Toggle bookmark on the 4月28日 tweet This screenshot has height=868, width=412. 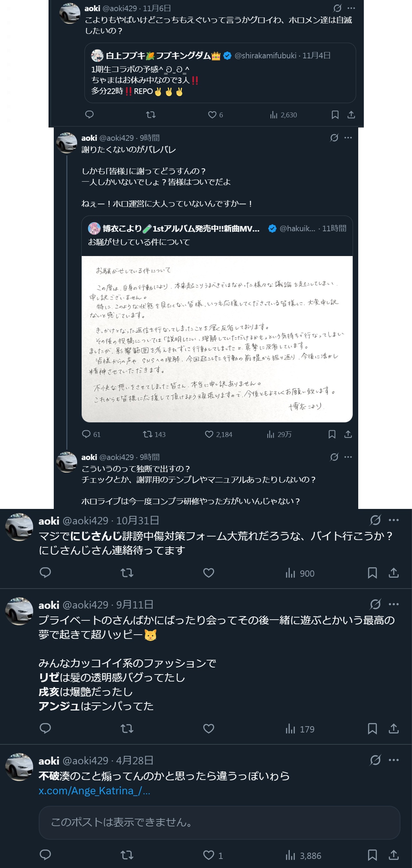coord(373,855)
